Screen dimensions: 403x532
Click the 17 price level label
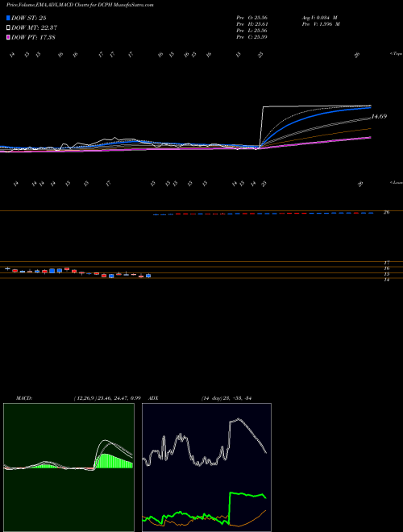[387, 263]
